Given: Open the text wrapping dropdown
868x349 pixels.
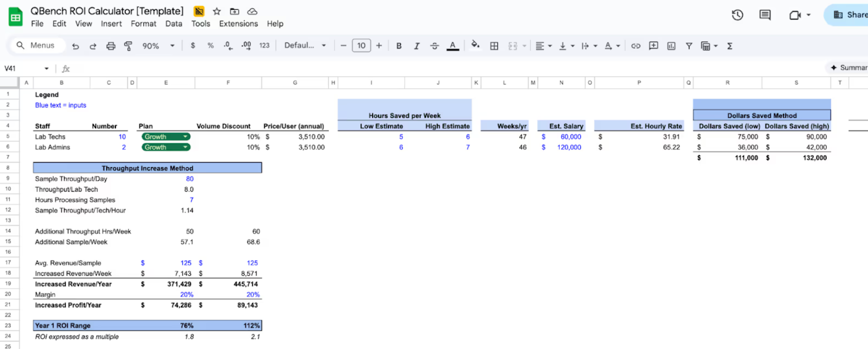Looking at the screenshot, I should 589,46.
